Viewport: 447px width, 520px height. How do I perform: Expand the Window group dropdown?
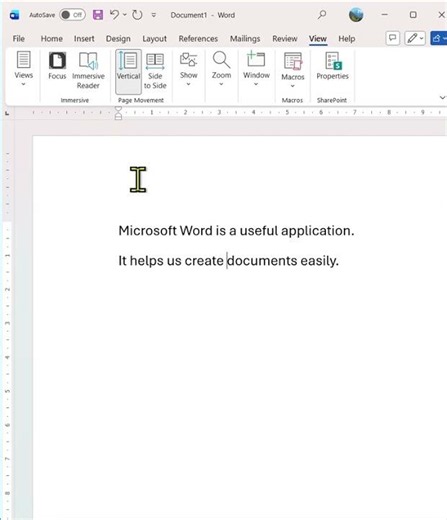(x=256, y=69)
